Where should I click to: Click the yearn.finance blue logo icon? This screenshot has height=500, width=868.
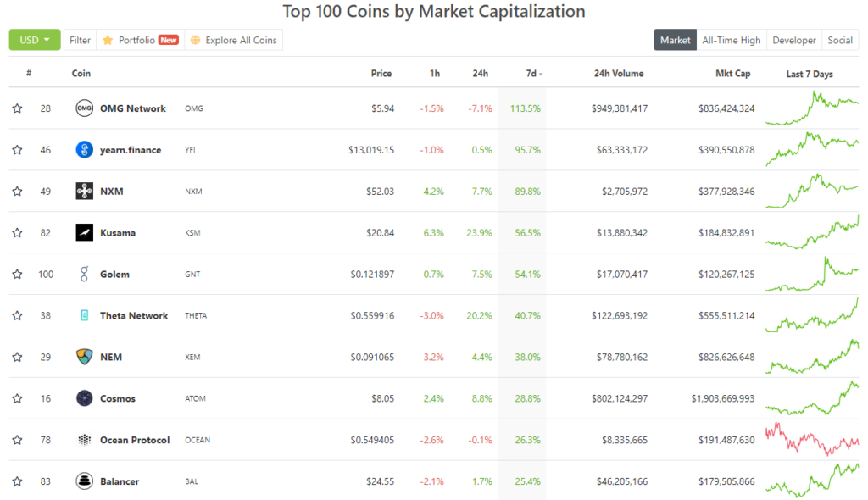point(84,149)
